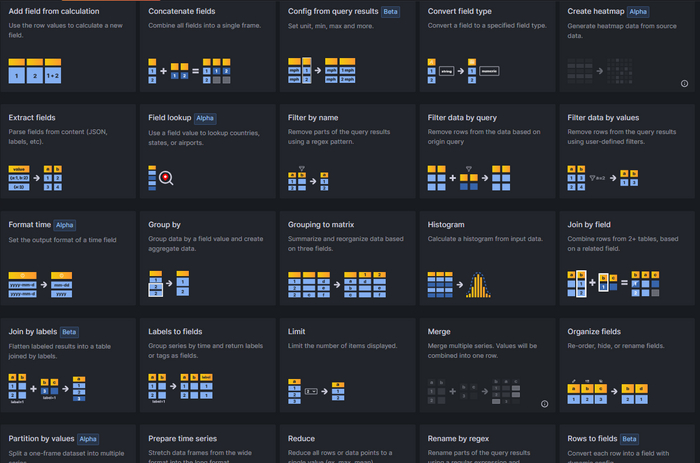Click the Merge transformation diagram
700x463 pixels.
[474, 392]
